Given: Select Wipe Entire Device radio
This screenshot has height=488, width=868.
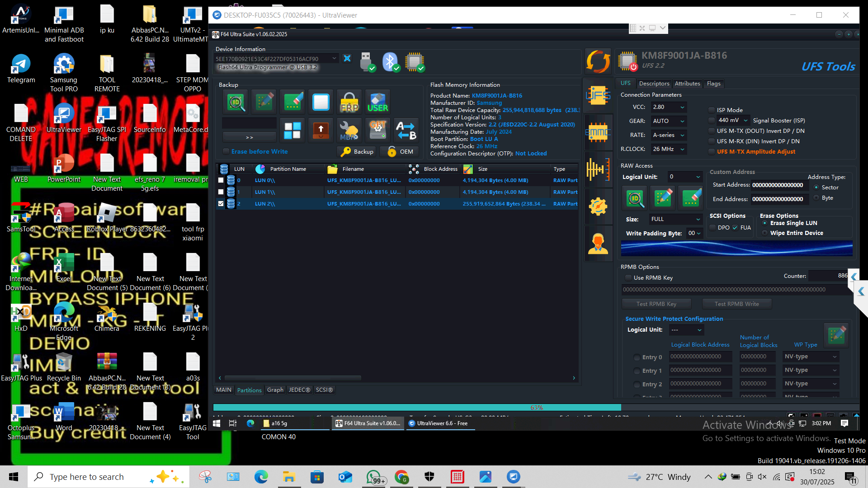Looking at the screenshot, I should (x=764, y=233).
